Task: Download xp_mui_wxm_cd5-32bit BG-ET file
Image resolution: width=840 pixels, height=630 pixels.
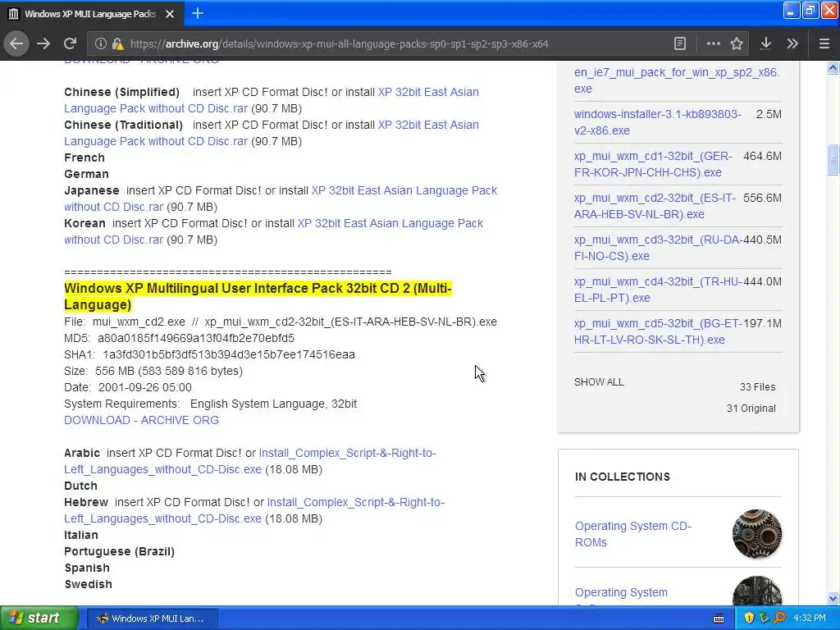Action: pyautogui.click(x=659, y=331)
